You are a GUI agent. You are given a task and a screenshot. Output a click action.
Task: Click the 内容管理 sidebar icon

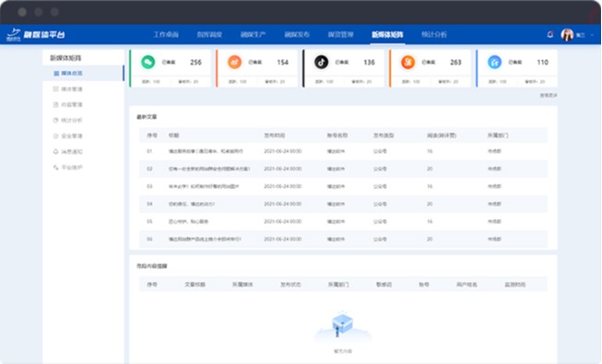click(55, 105)
